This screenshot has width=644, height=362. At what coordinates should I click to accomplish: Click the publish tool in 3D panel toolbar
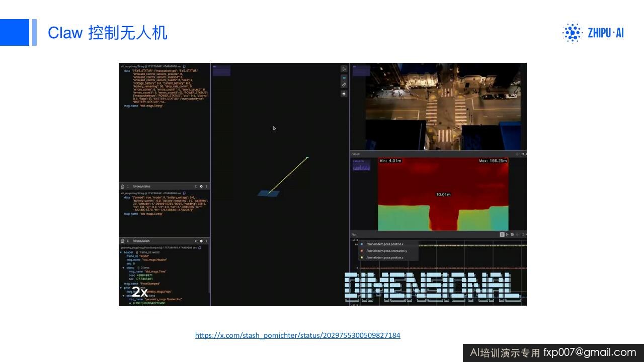pyautogui.click(x=344, y=94)
